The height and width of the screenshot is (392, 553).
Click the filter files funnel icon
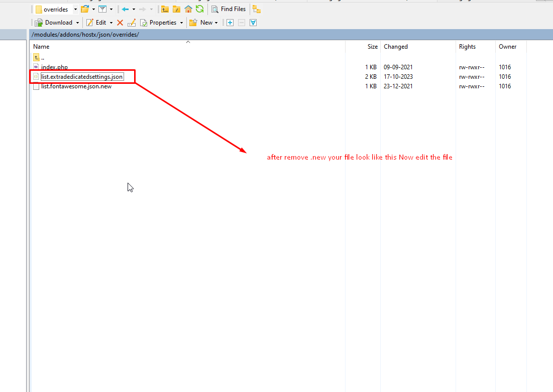click(x=102, y=9)
